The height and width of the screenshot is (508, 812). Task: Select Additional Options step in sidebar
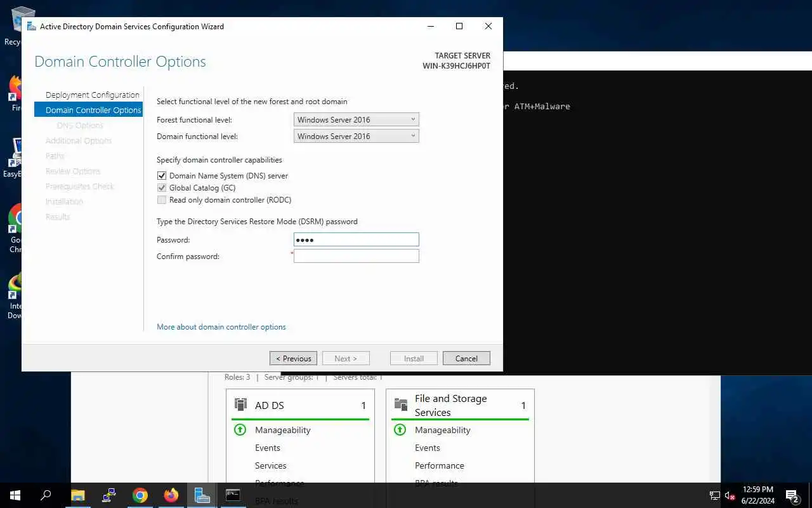(79, 140)
